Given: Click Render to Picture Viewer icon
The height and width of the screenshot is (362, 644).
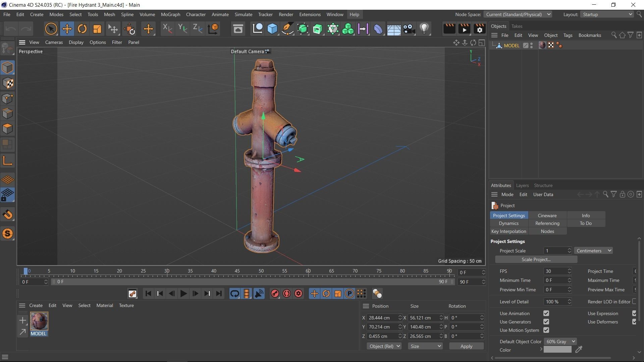Looking at the screenshot, I should 464,29.
